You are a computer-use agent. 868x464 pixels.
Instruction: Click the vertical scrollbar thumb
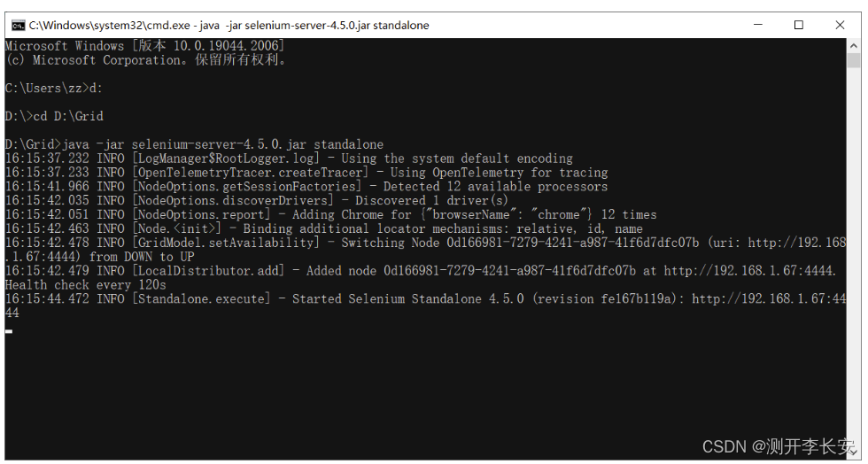853,60
